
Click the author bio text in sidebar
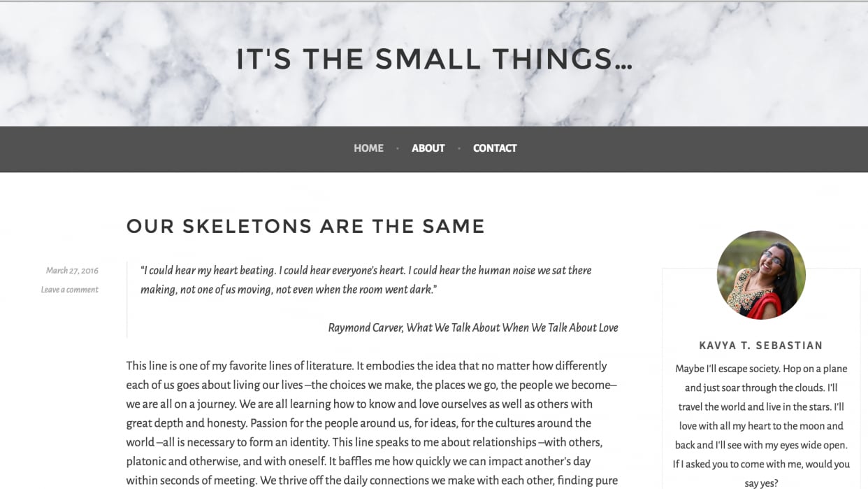pyautogui.click(x=761, y=425)
